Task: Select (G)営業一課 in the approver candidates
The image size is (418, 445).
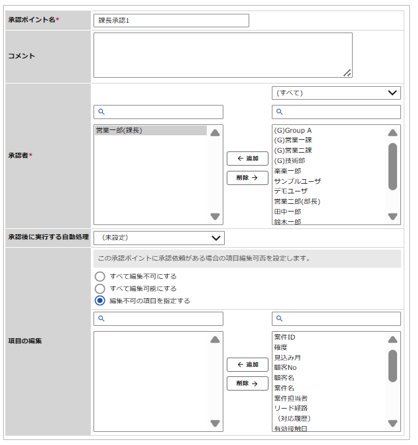Action: coord(293,140)
